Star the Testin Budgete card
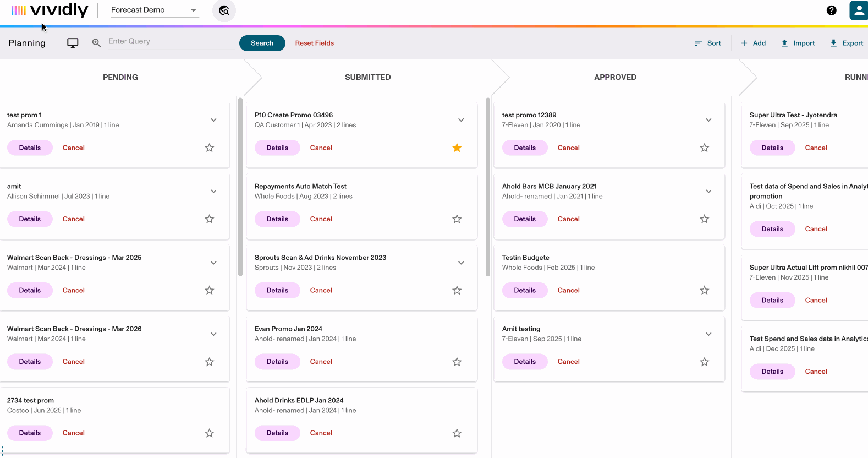The width and height of the screenshot is (868, 458). [x=705, y=290]
